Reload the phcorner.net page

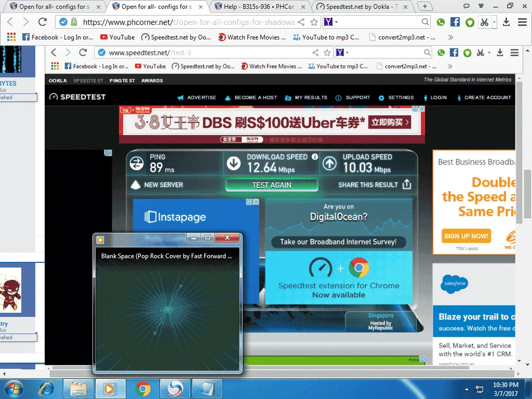[x=43, y=22]
